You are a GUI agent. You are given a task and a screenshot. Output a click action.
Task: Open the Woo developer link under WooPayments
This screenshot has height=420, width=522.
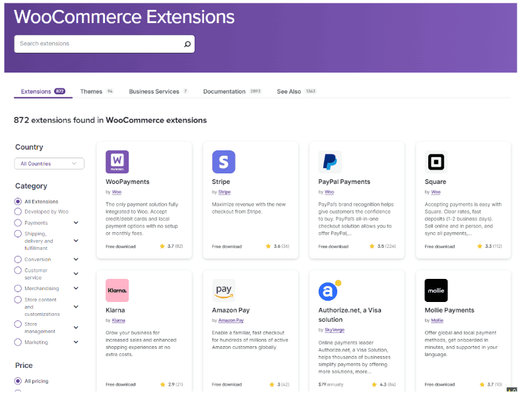(x=117, y=192)
